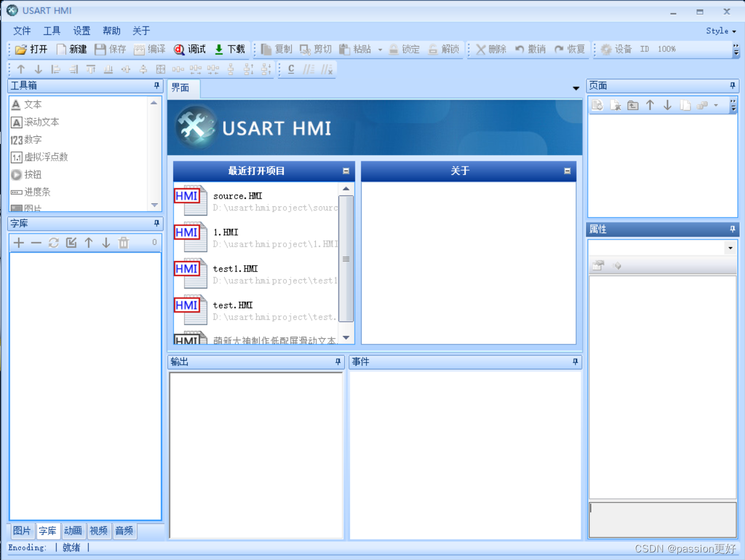
Task: Open recent project 1.HMI
Action: coord(256,237)
